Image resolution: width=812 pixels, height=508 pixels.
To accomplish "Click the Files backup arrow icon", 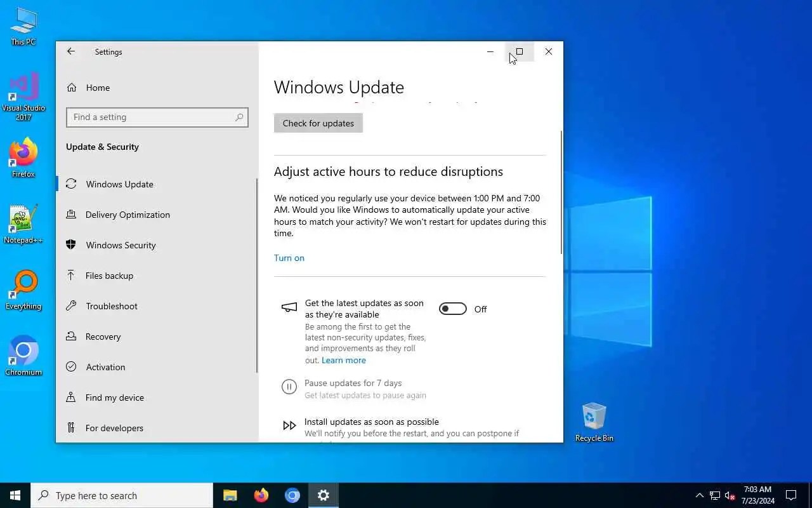I will coord(71,276).
